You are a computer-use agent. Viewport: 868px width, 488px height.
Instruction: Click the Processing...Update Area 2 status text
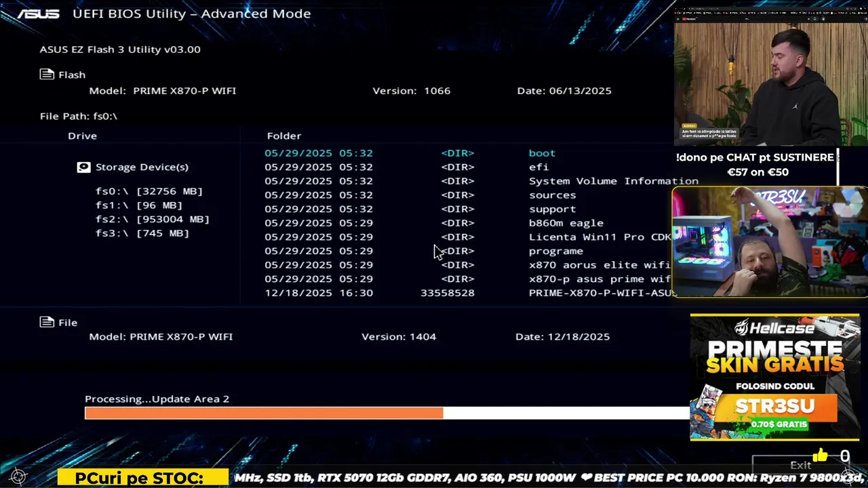157,399
